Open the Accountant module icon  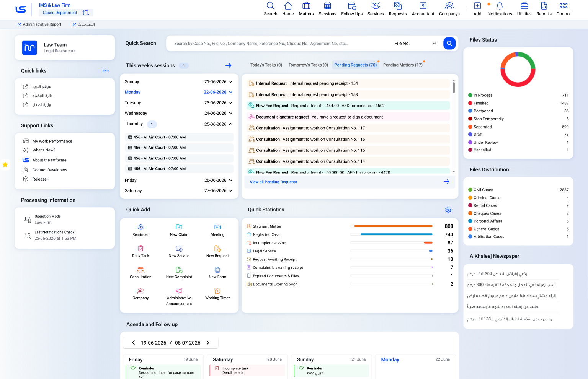(x=423, y=6)
